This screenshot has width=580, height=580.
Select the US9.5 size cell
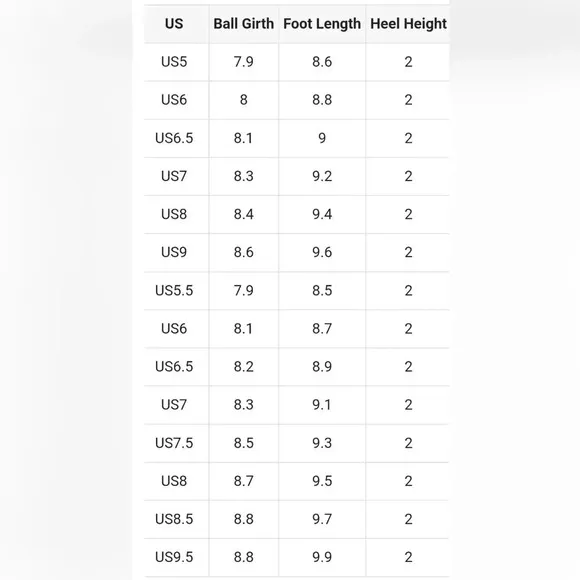pos(174,557)
